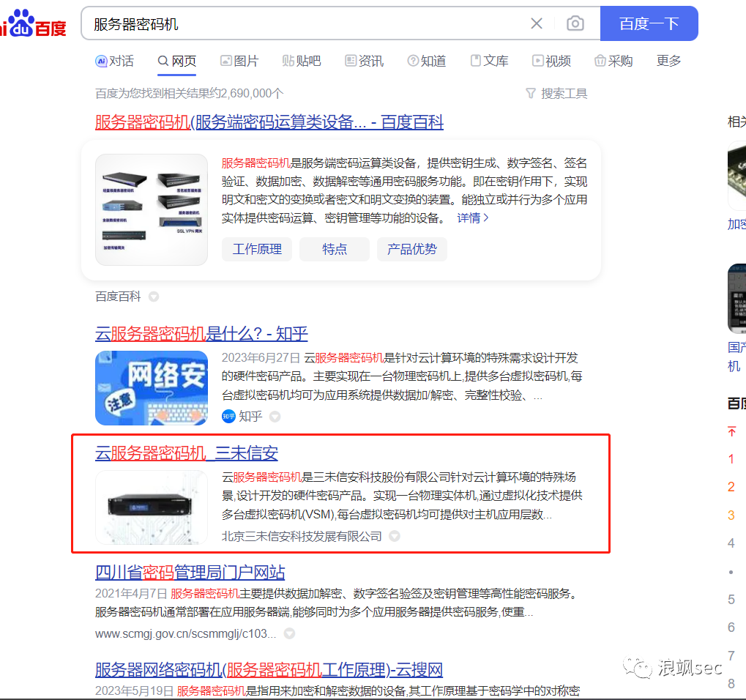Click the hot list top arrow icon
Screen dimensions: 746x700
coord(732,431)
